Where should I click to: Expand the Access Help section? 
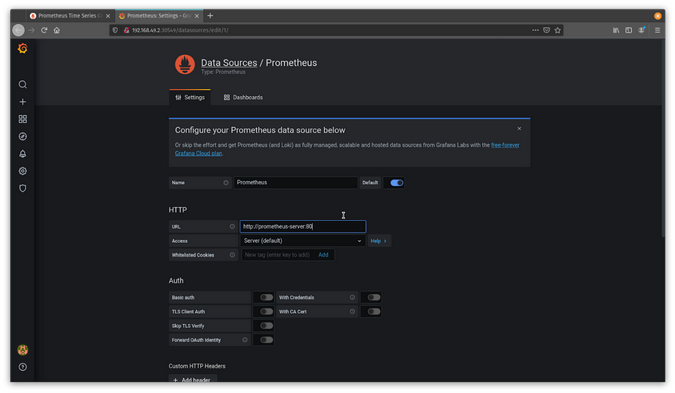pyautogui.click(x=378, y=241)
